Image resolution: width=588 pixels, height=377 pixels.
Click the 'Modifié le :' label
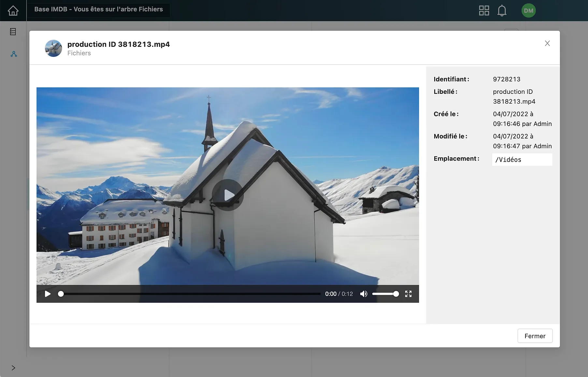(451, 136)
